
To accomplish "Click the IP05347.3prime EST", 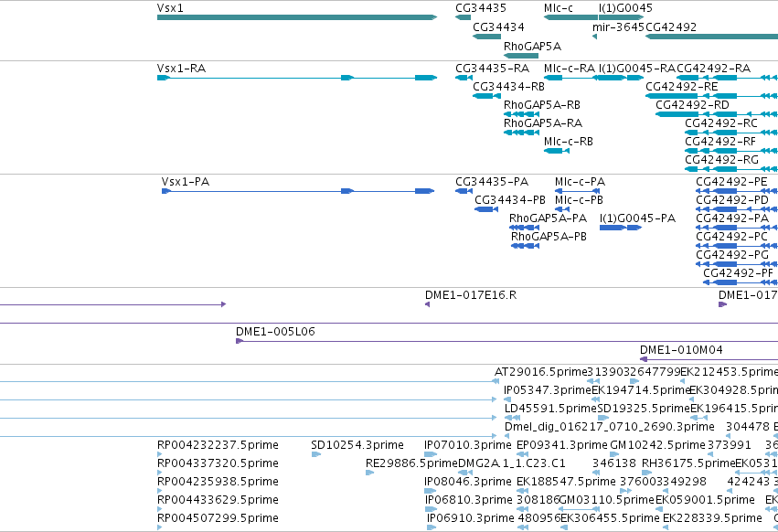I will coord(506,399).
